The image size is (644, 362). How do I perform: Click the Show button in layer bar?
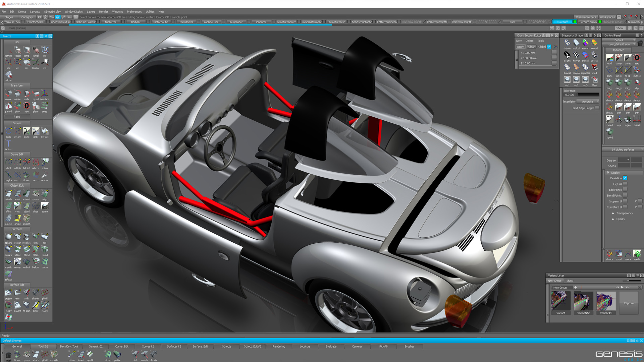click(x=620, y=28)
